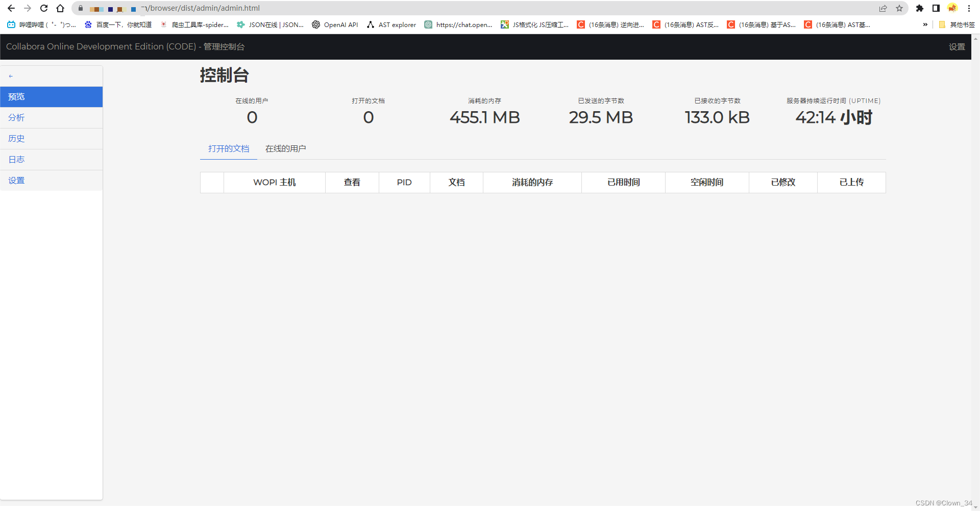
Task: Click the 455.1 MB memory value
Action: [484, 118]
